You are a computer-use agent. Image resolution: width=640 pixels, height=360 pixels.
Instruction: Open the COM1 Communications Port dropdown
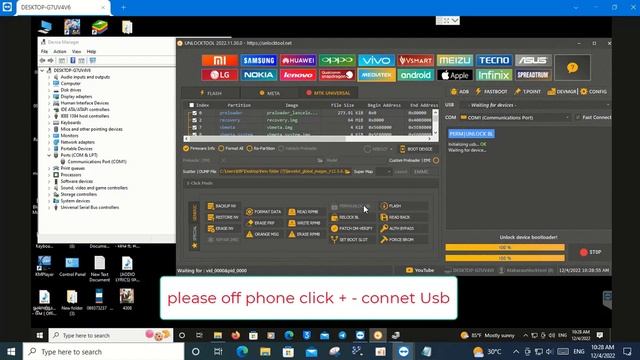[515, 118]
